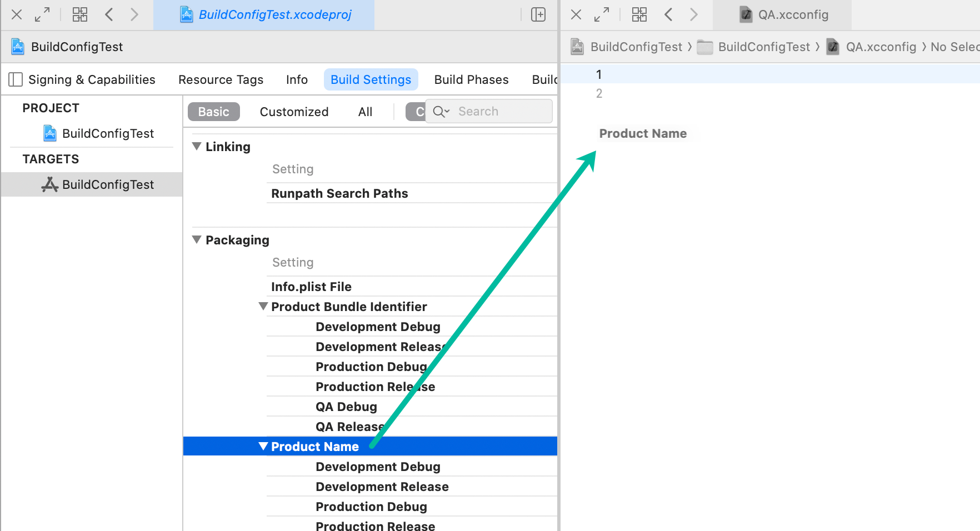This screenshot has width=980, height=531.
Task: Select the Basic settings filter
Action: tap(213, 112)
